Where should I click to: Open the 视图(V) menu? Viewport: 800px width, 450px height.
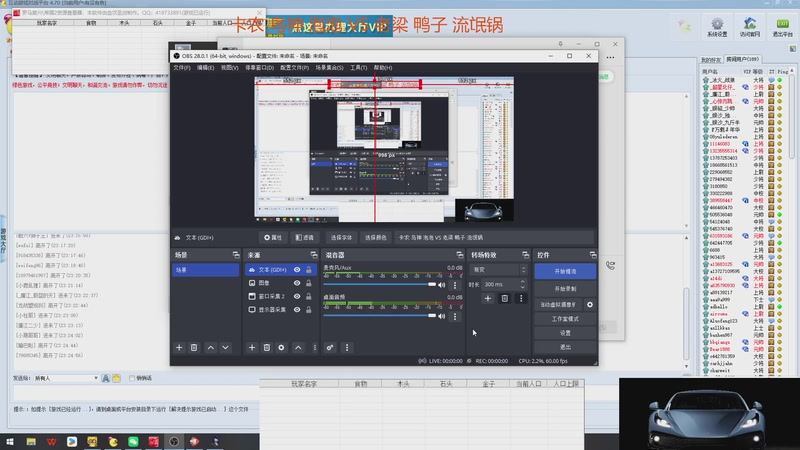[230, 67]
